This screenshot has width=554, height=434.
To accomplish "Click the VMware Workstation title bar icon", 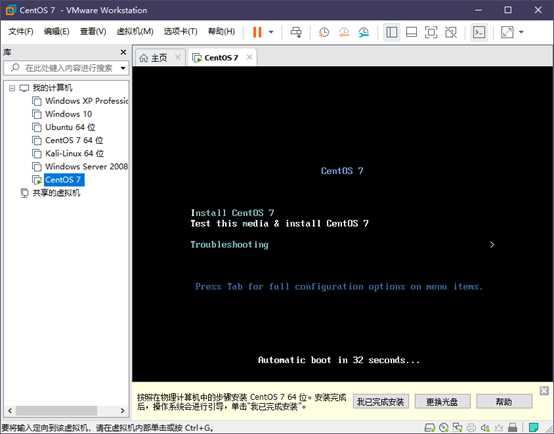I will click(10, 10).
